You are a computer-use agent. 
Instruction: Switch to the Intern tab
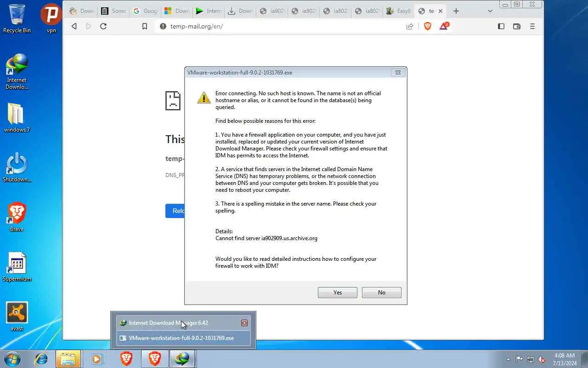[208, 11]
